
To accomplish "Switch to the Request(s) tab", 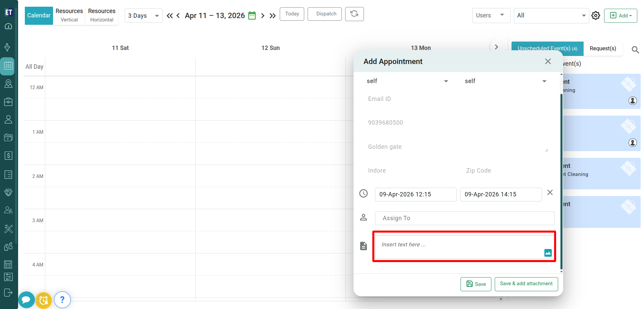I will coord(603,49).
